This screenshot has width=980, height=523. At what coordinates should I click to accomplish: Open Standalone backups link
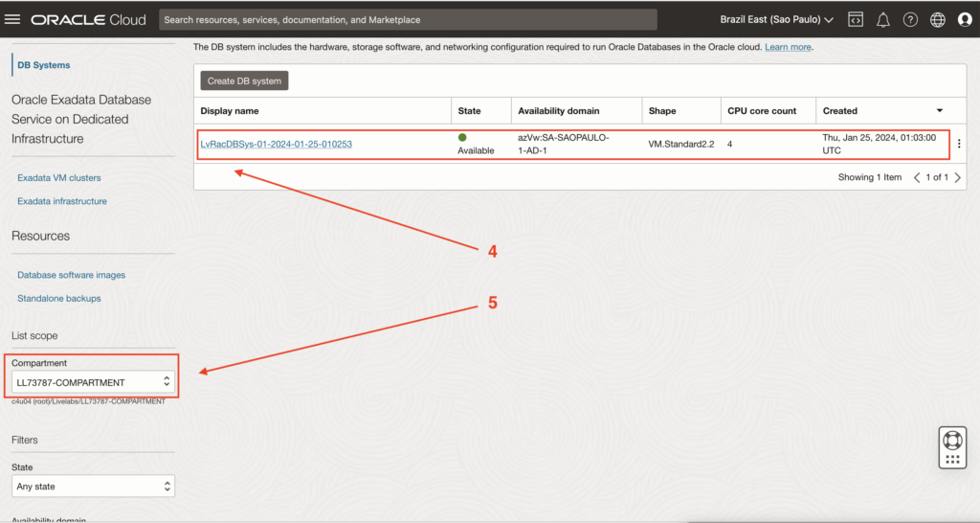(x=58, y=298)
